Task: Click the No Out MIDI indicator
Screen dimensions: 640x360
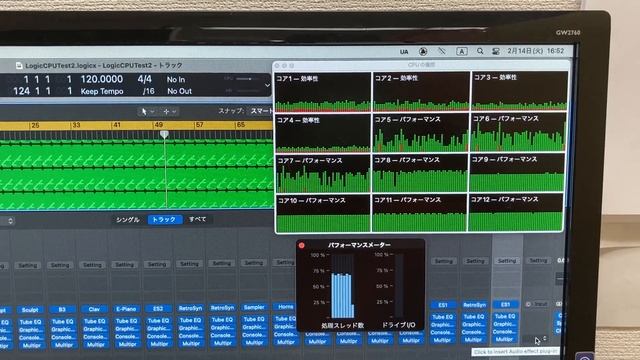Action: click(x=179, y=91)
